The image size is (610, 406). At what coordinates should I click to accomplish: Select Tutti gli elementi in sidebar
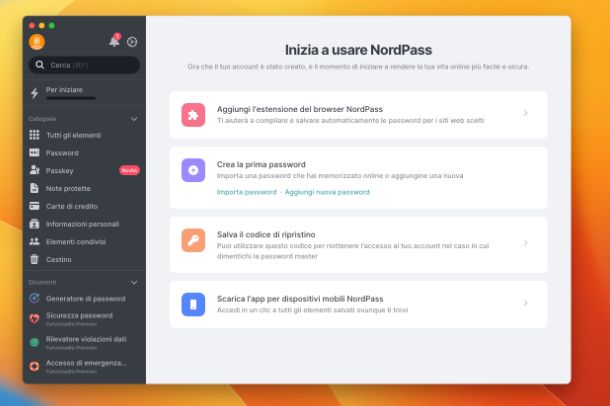pyautogui.click(x=74, y=135)
